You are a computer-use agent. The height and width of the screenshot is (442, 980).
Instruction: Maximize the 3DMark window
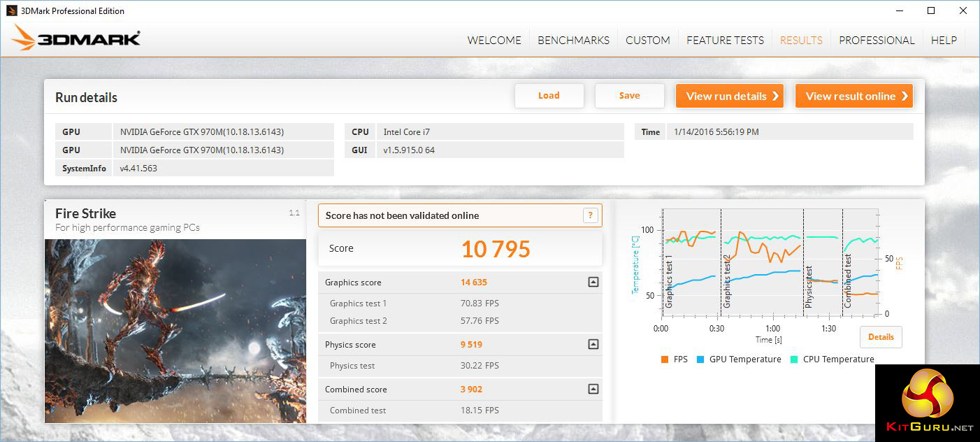click(931, 10)
